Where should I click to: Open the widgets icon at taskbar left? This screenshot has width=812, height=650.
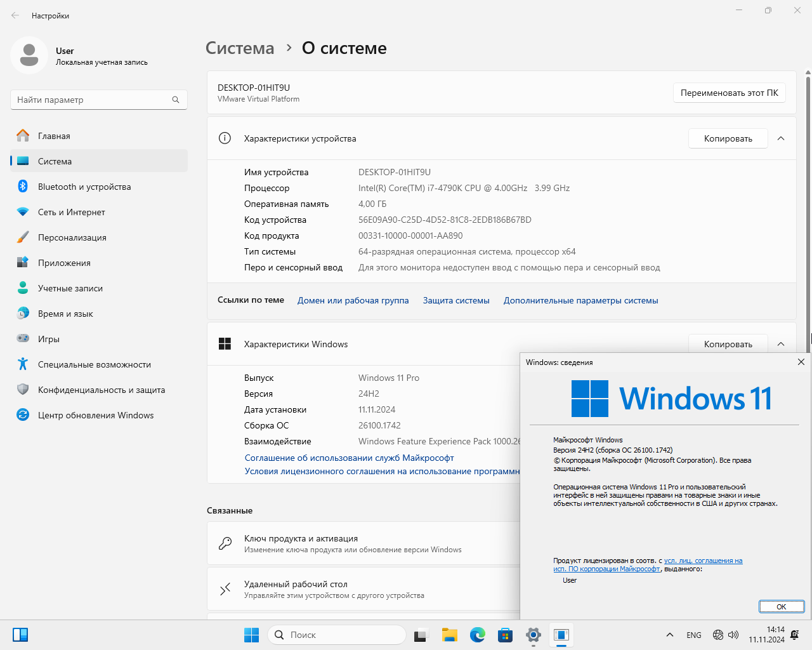(x=20, y=635)
